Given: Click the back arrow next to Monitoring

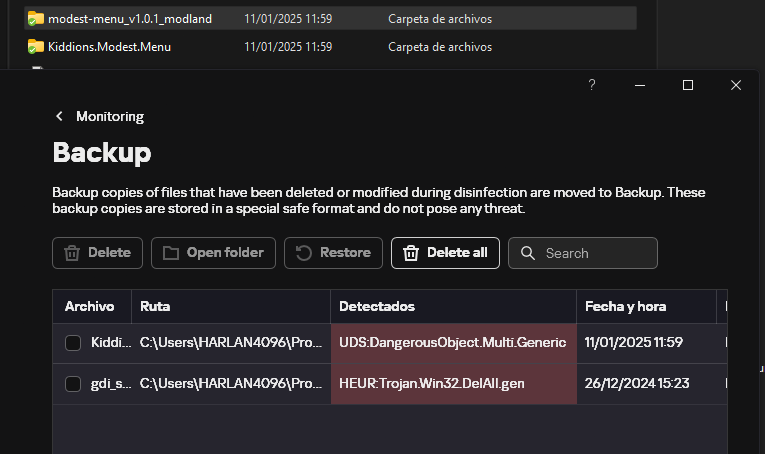Looking at the screenshot, I should click(x=60, y=116).
